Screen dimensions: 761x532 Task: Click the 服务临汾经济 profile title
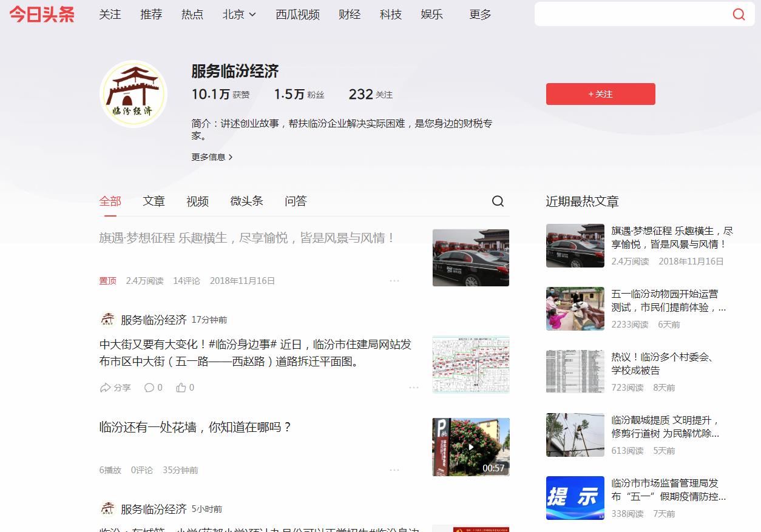235,71
